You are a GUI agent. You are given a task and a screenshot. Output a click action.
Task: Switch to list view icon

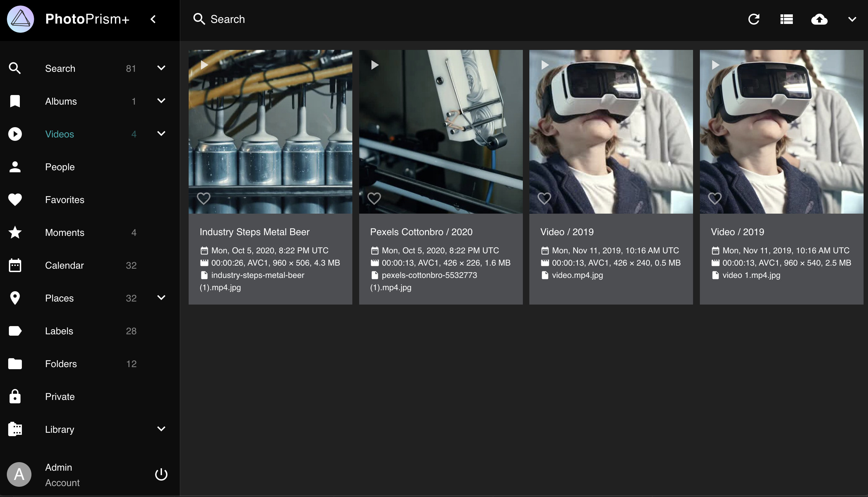point(786,19)
